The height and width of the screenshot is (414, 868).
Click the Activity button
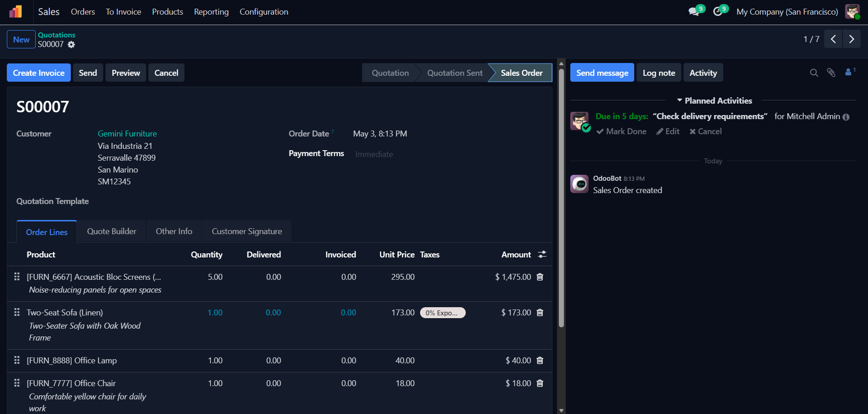703,73
